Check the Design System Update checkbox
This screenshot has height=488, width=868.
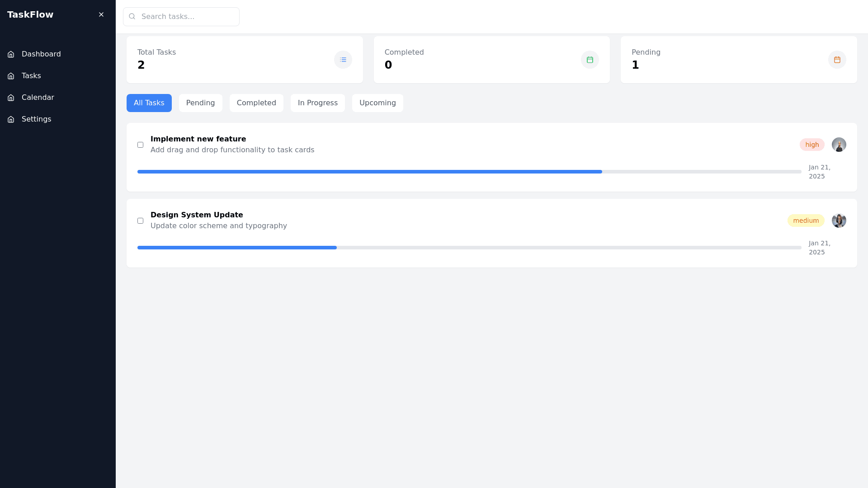141,221
